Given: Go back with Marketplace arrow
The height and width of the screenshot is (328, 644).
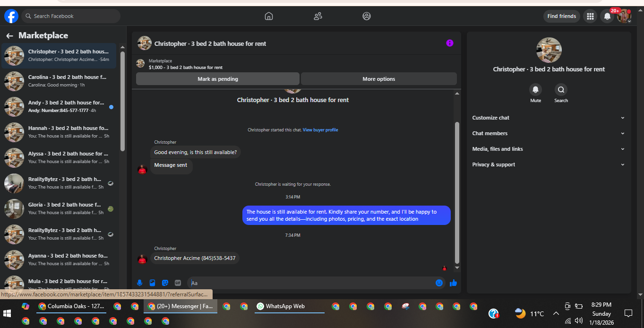Looking at the screenshot, I should 9,36.
